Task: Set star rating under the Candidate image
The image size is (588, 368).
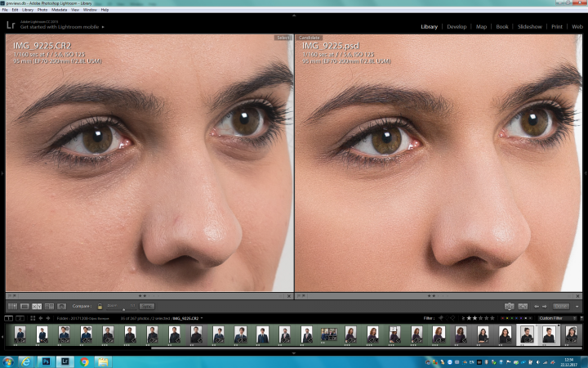Action: [438, 296]
